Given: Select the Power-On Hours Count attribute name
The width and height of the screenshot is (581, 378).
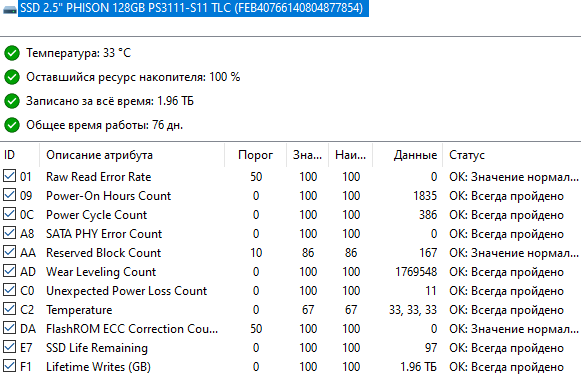Looking at the screenshot, I should pyautogui.click(x=109, y=196).
